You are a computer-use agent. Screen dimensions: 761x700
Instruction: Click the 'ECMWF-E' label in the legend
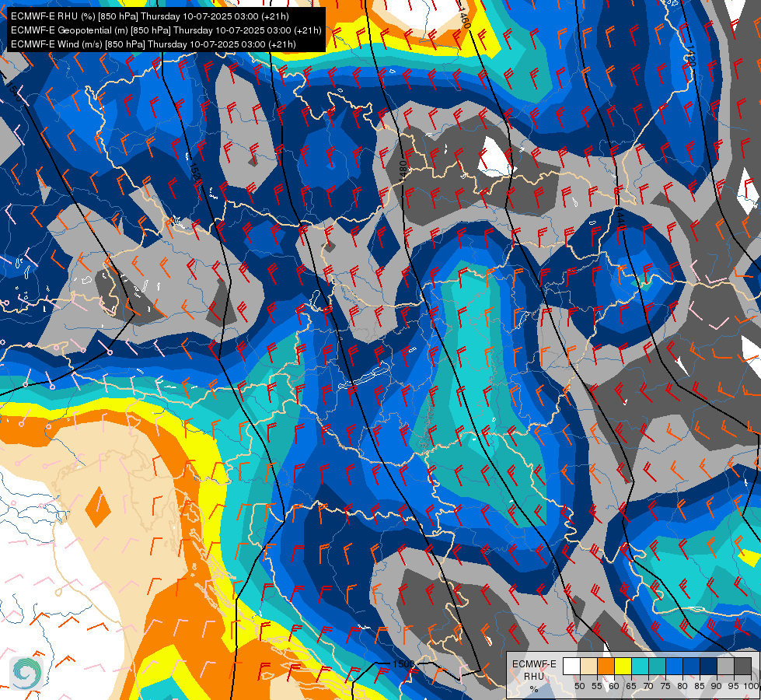tap(534, 664)
